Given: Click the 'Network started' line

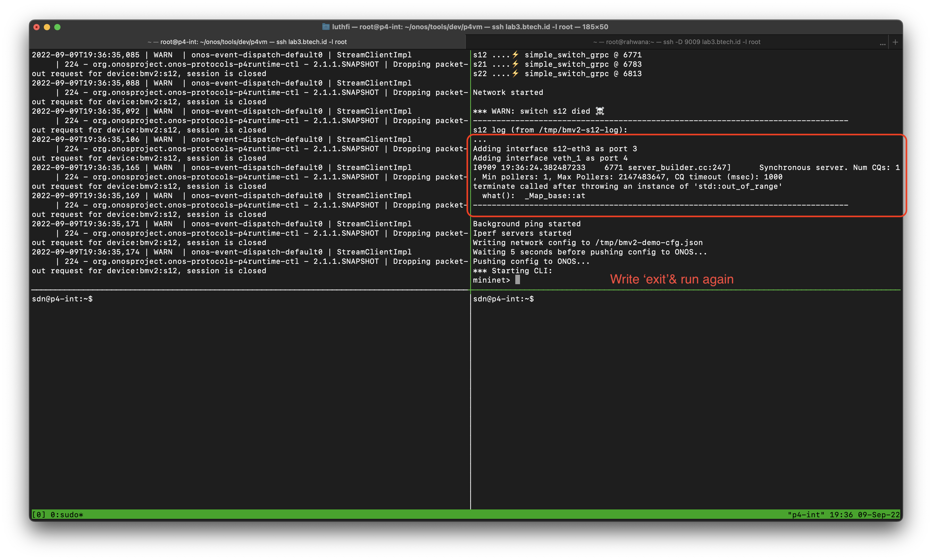Looking at the screenshot, I should [508, 93].
